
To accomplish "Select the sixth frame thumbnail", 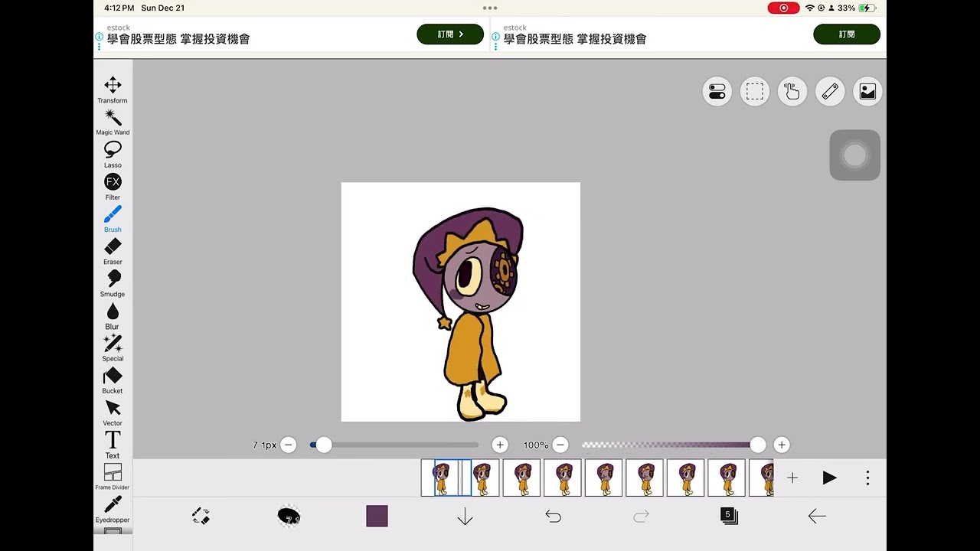I will point(645,478).
